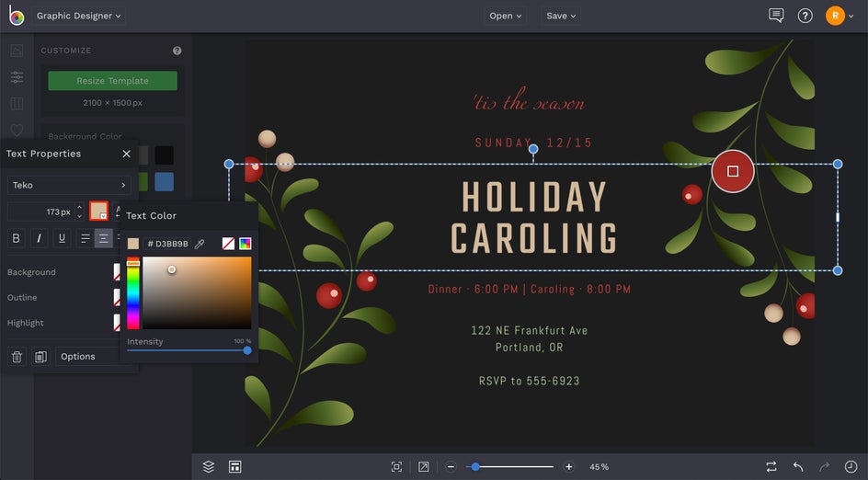
Task: Click the Highlight color swatch
Action: click(x=117, y=323)
